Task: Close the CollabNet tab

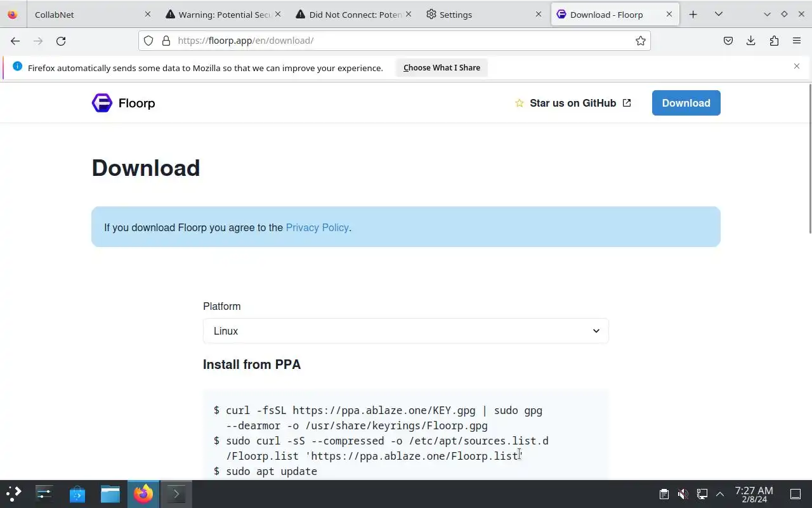Action: click(x=148, y=14)
